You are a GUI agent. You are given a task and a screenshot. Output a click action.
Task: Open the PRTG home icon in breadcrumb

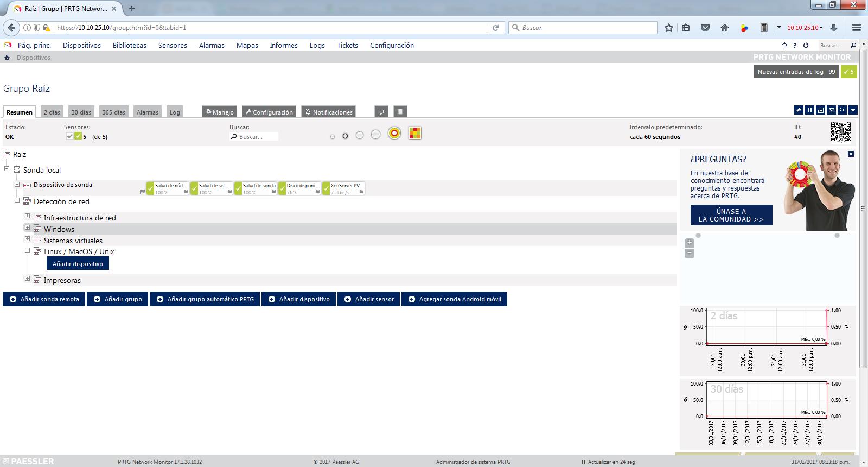pyautogui.click(x=7, y=58)
